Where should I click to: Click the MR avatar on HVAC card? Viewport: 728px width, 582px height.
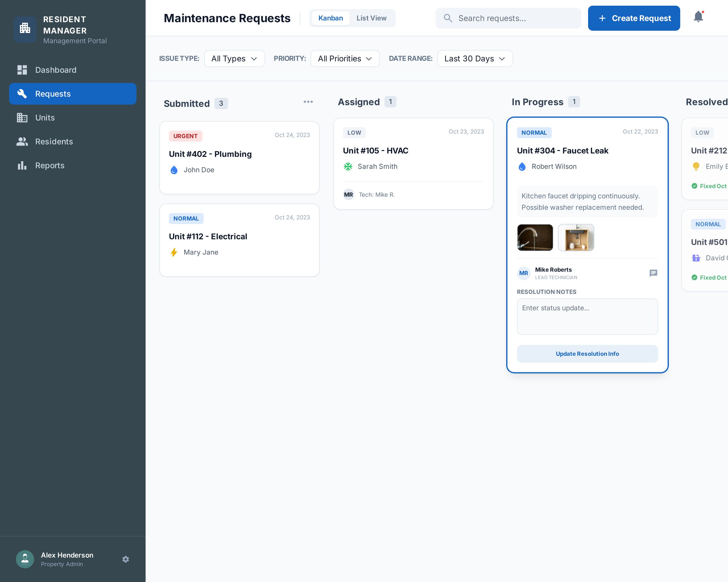[348, 195]
